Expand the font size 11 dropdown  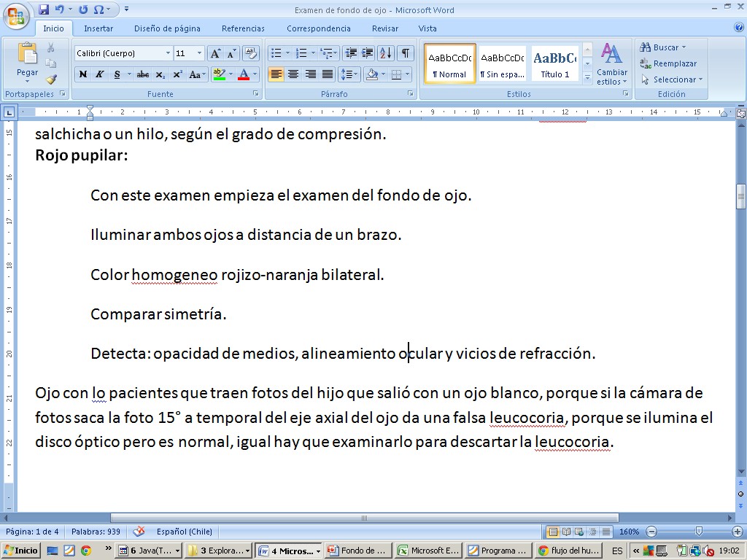tap(200, 53)
